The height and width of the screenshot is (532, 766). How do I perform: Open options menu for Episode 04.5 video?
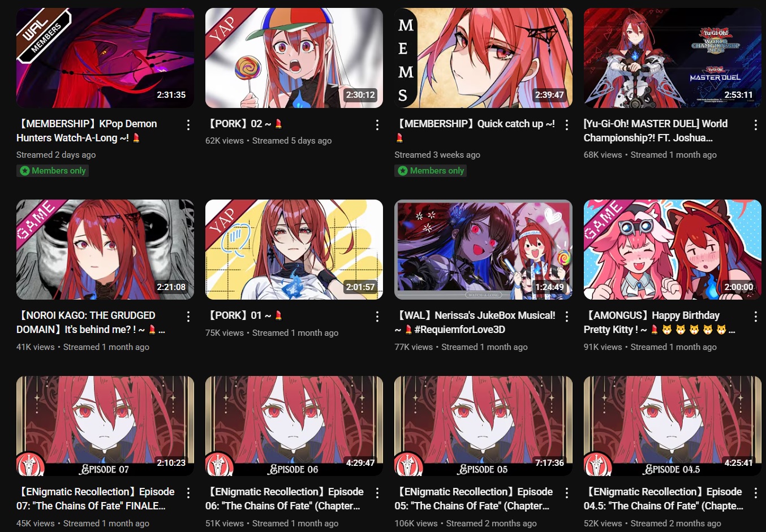[756, 493]
